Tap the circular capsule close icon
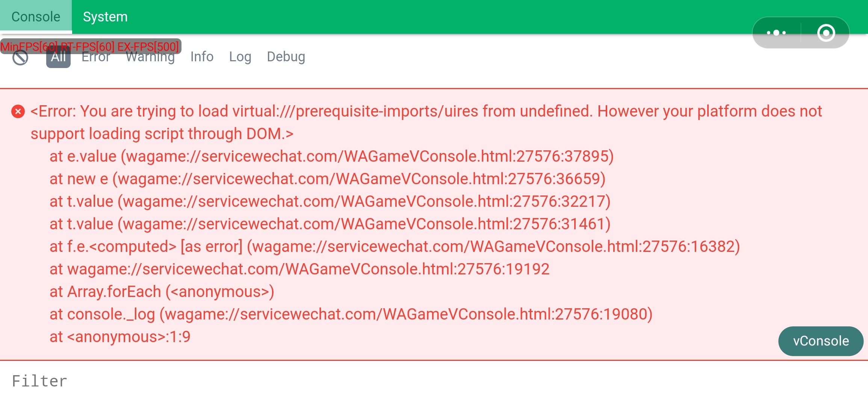Viewport: 868px width, 406px height. [x=826, y=33]
